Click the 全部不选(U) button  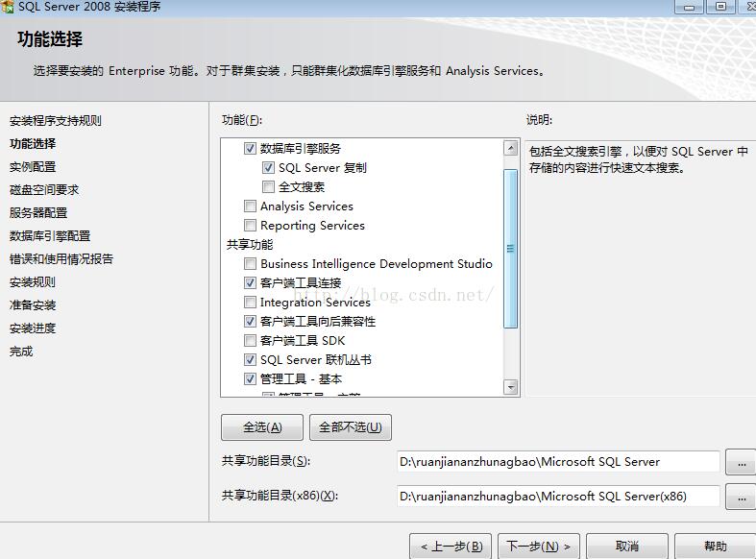pyautogui.click(x=351, y=427)
